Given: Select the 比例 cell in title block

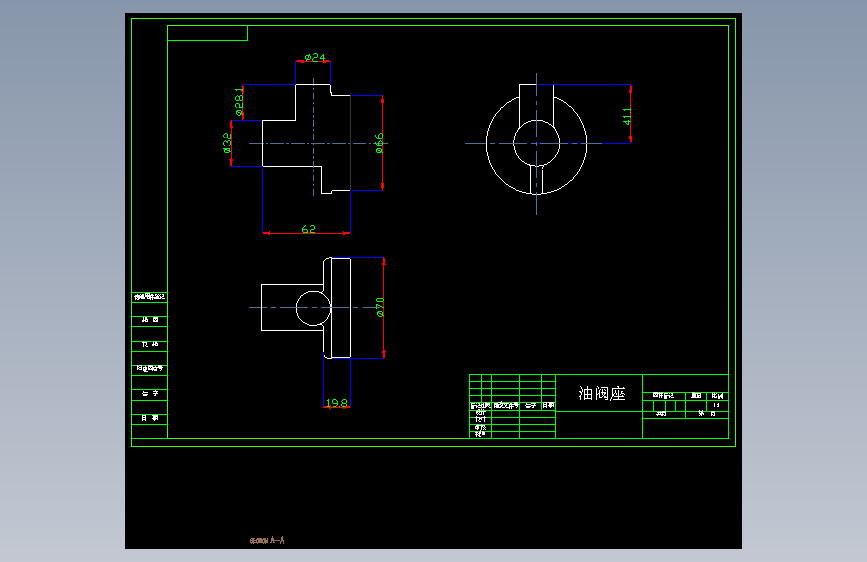Looking at the screenshot, I should [x=717, y=396].
